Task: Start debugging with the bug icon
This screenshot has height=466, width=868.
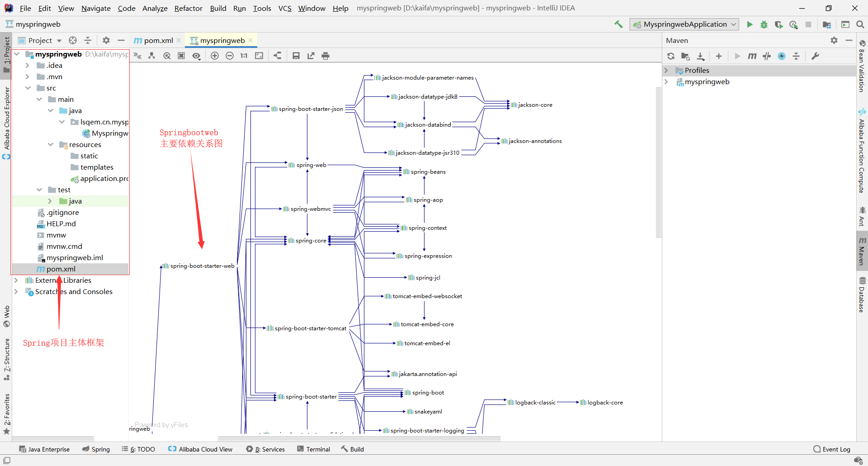Action: [x=764, y=24]
